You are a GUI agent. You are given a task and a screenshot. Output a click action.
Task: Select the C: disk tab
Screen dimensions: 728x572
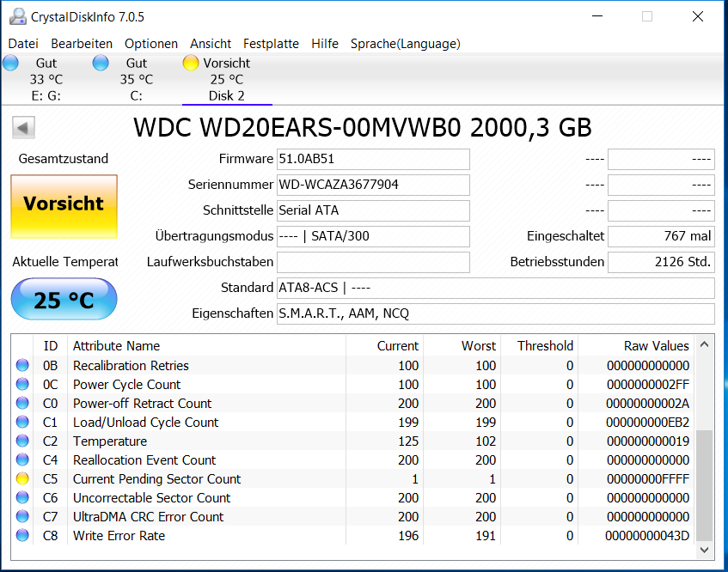pyautogui.click(x=136, y=79)
